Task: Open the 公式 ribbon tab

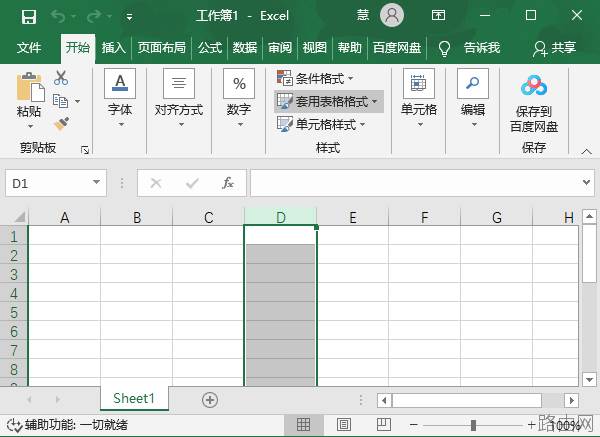Action: coord(210,48)
